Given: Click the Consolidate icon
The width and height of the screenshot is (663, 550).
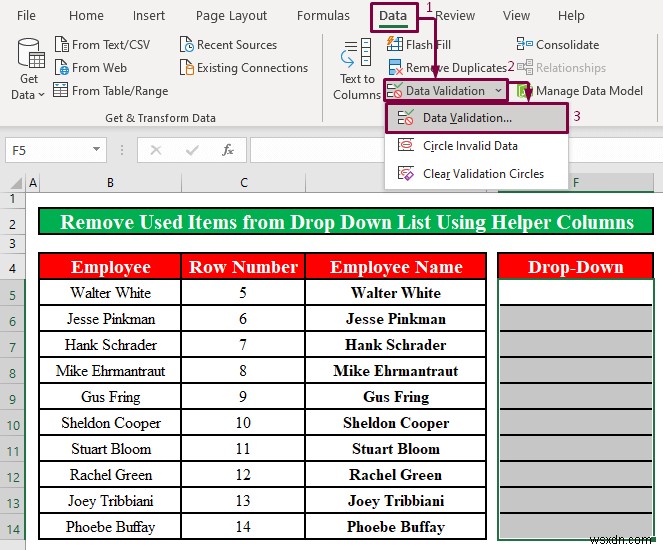Looking at the screenshot, I should click(x=525, y=44).
